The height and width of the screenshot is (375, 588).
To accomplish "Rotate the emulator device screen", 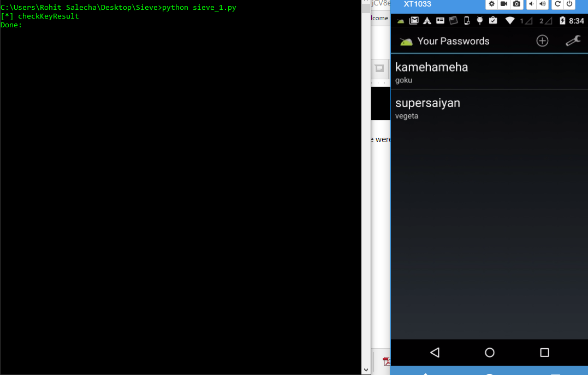I will (557, 4).
